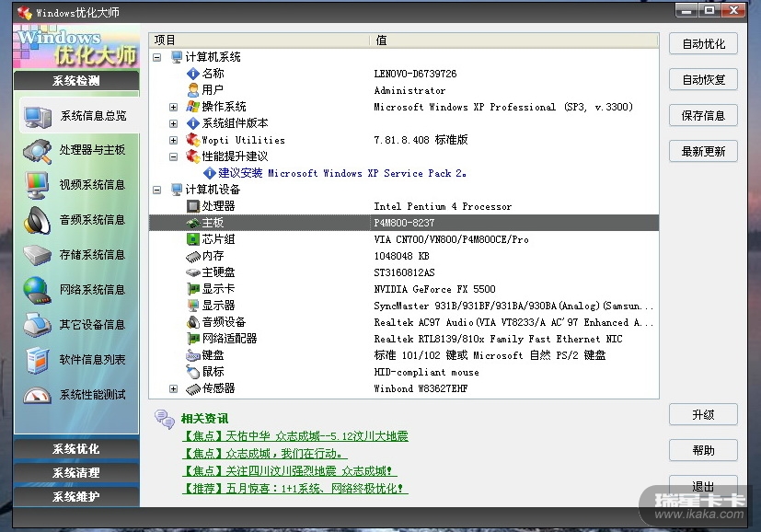Click the 升级 button

click(703, 415)
